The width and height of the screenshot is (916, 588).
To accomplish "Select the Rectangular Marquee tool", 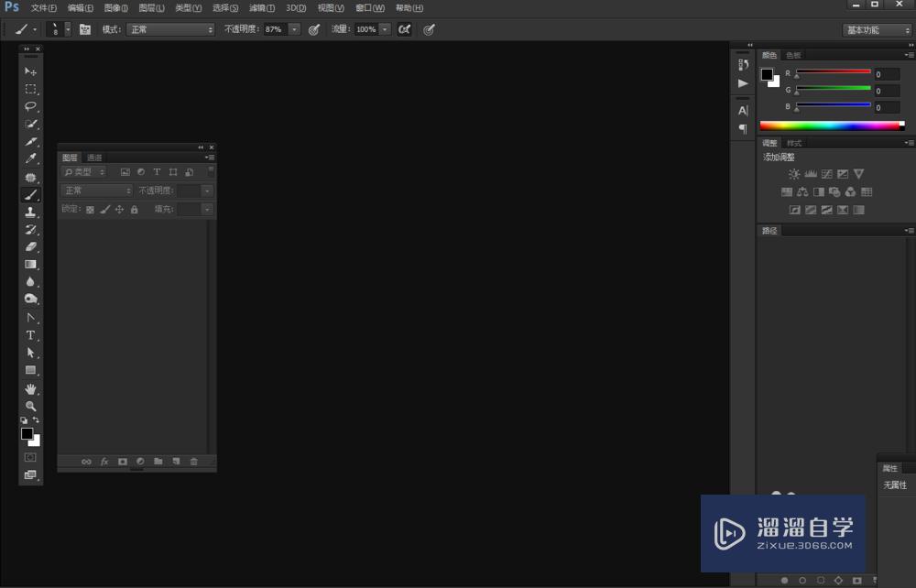I will (x=30, y=89).
